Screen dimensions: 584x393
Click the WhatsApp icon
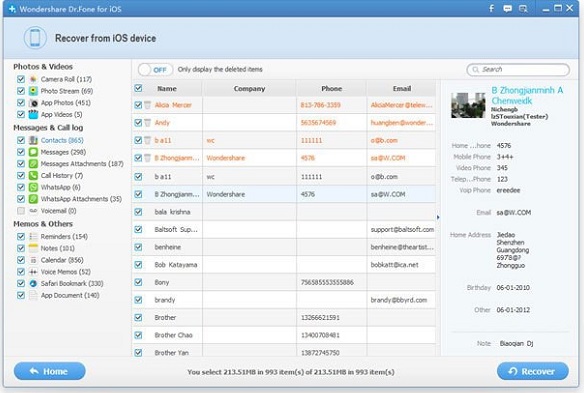[33, 187]
